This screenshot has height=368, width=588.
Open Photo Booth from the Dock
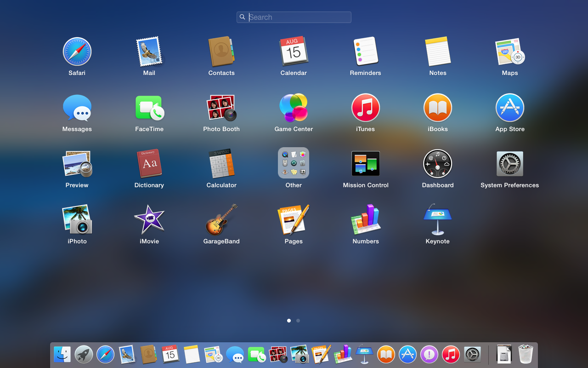278,355
